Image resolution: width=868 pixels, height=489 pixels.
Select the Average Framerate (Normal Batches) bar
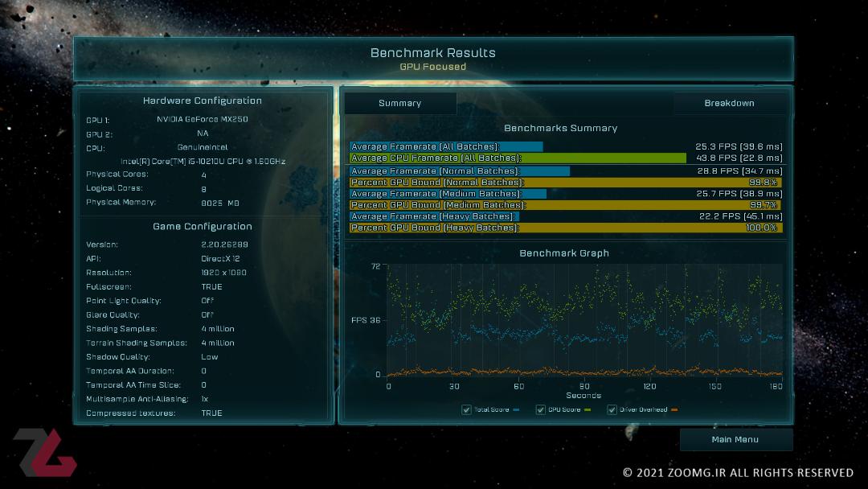coord(460,171)
